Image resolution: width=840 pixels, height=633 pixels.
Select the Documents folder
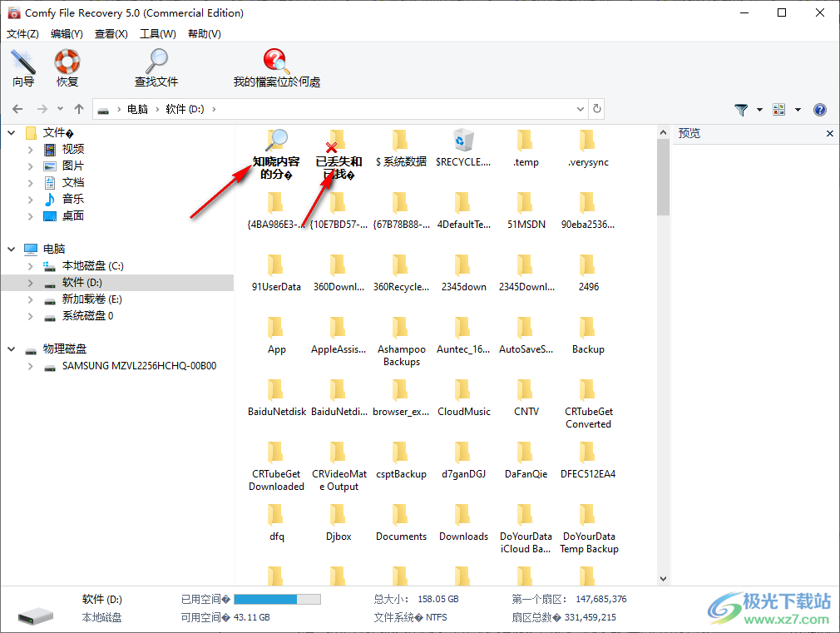pos(401,522)
